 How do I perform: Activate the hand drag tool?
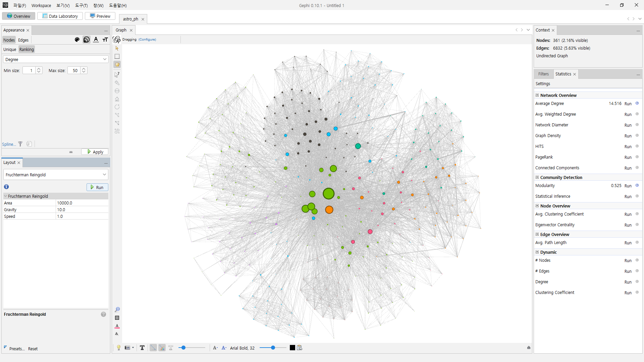tap(117, 65)
